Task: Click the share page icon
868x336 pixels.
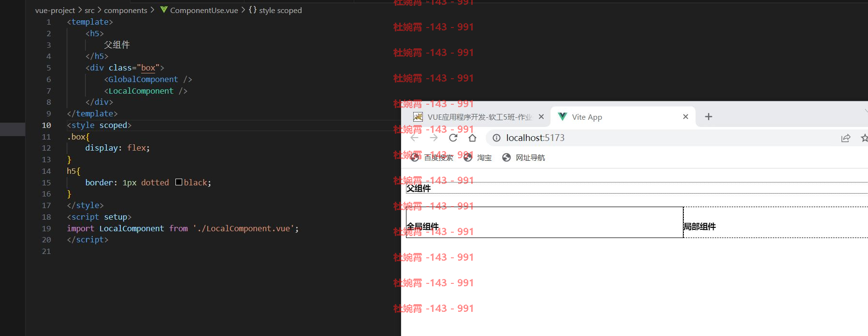Action: tap(845, 138)
